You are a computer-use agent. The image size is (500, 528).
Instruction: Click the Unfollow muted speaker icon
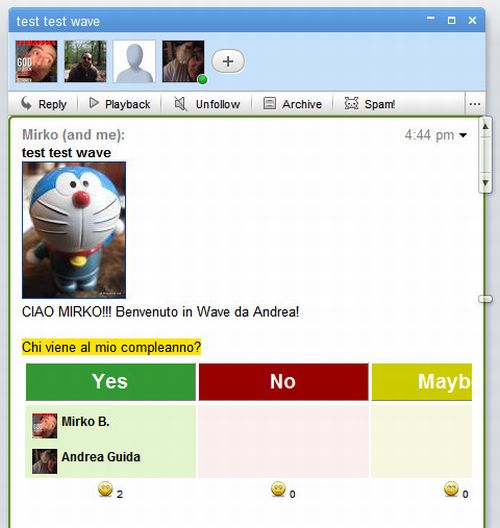(x=180, y=103)
